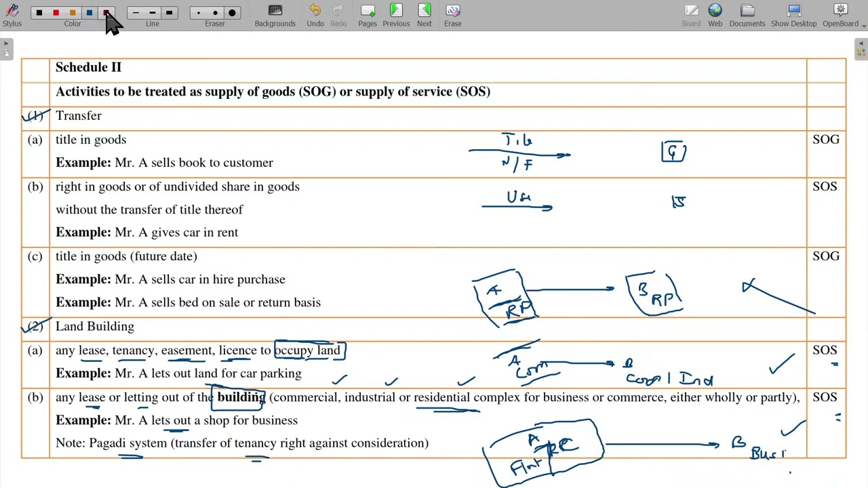Select the thick line width

coord(169,12)
